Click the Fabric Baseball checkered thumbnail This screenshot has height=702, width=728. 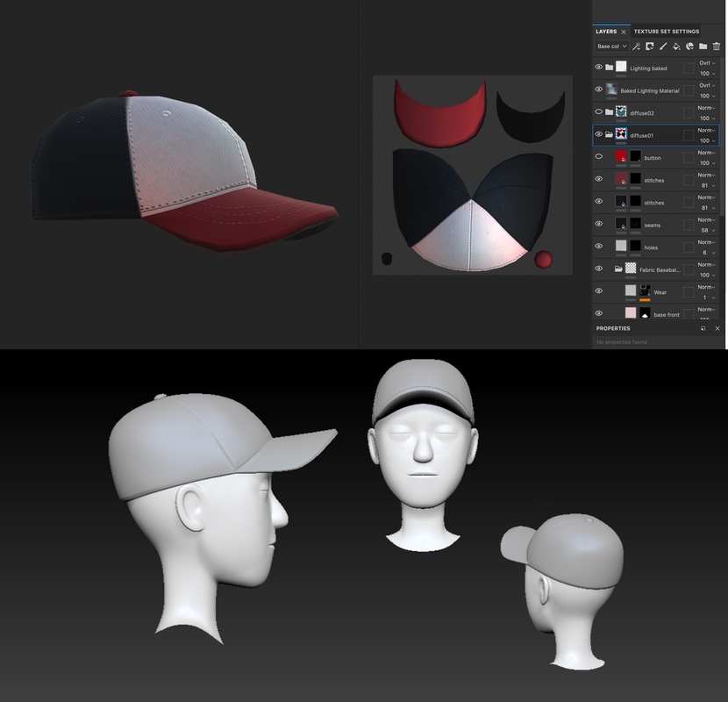tap(631, 268)
